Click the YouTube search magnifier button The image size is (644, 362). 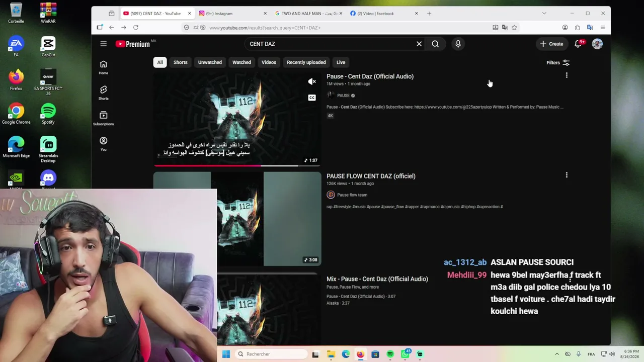[435, 44]
